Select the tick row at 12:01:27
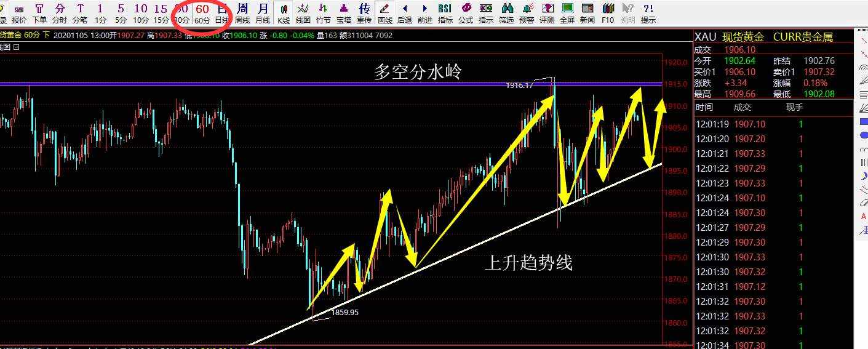 pos(774,228)
